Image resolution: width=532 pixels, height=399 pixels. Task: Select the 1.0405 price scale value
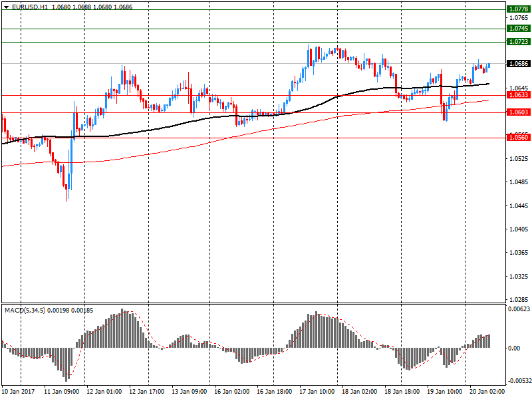coord(519,229)
